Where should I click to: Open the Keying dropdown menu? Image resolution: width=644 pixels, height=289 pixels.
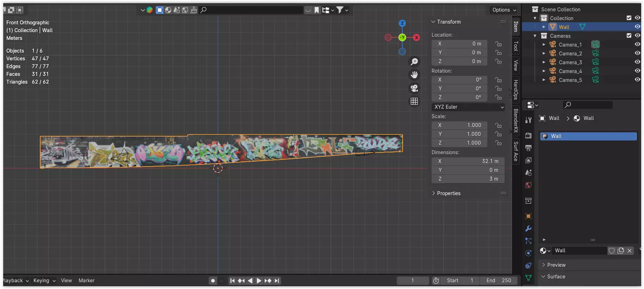[x=44, y=281]
